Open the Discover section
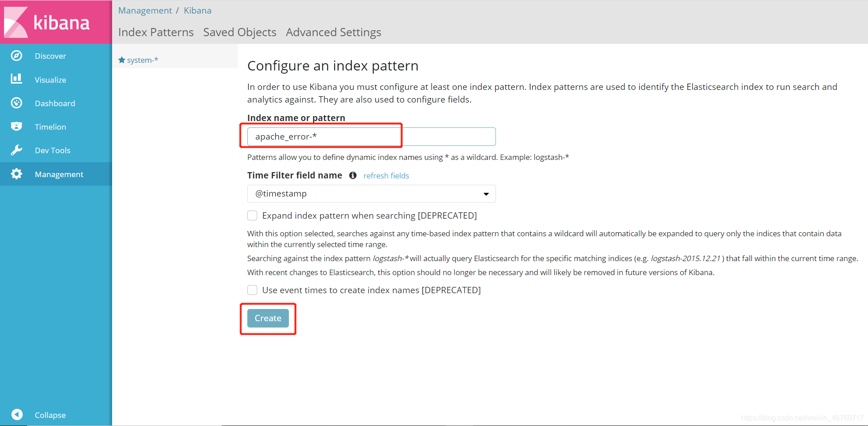The width and height of the screenshot is (868, 426). click(50, 56)
